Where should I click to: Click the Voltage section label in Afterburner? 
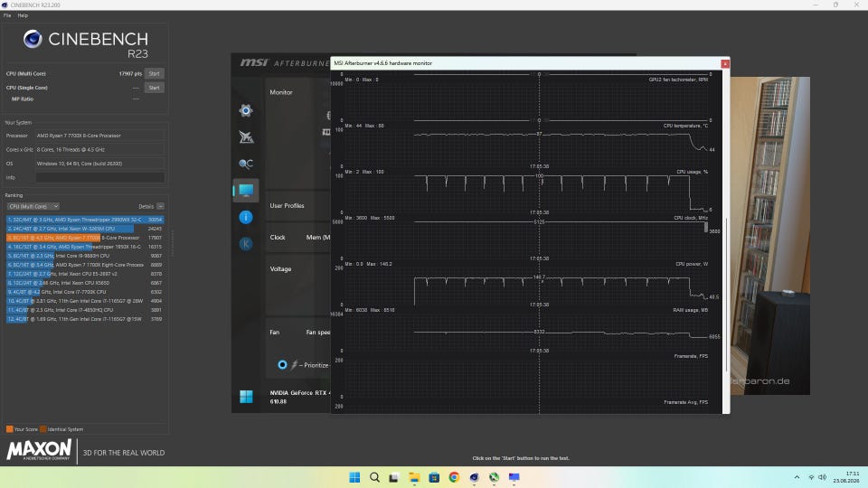[280, 269]
